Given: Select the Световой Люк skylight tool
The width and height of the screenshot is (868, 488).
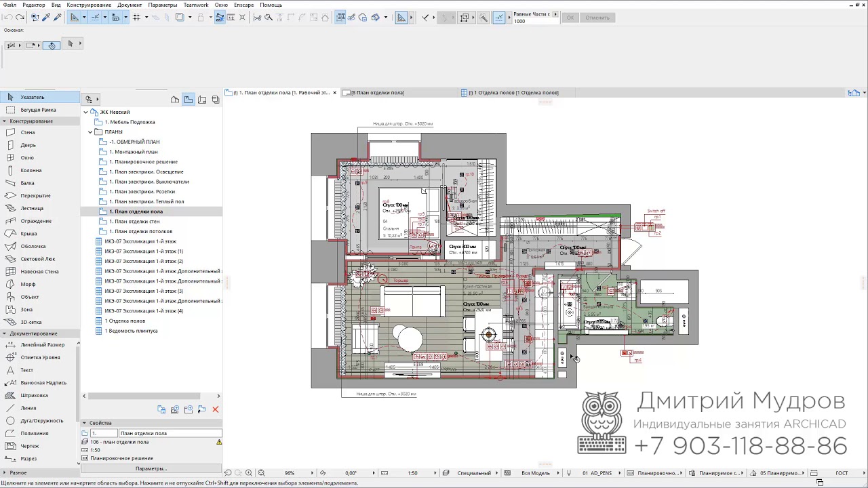Looking at the screenshot, I should [39, 259].
